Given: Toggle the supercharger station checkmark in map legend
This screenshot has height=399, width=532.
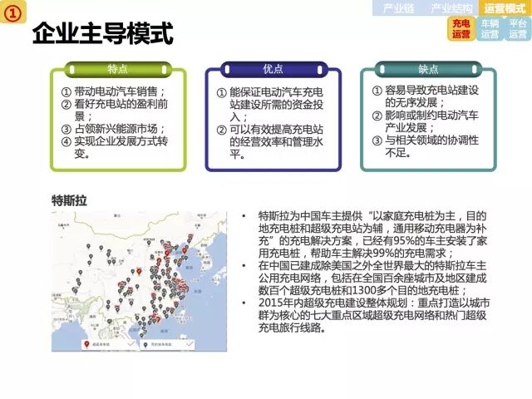Looking at the screenshot, I should pyautogui.click(x=131, y=344).
